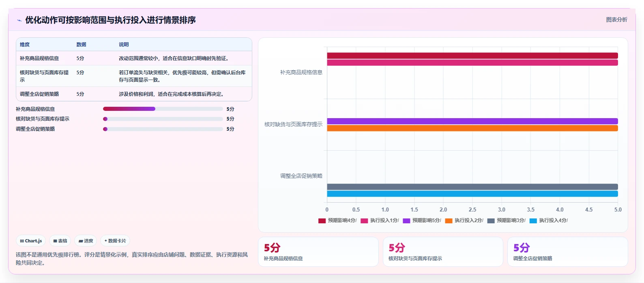Click the 补充商品规格信息 progress bar
The image size is (644, 283).
tap(163, 109)
